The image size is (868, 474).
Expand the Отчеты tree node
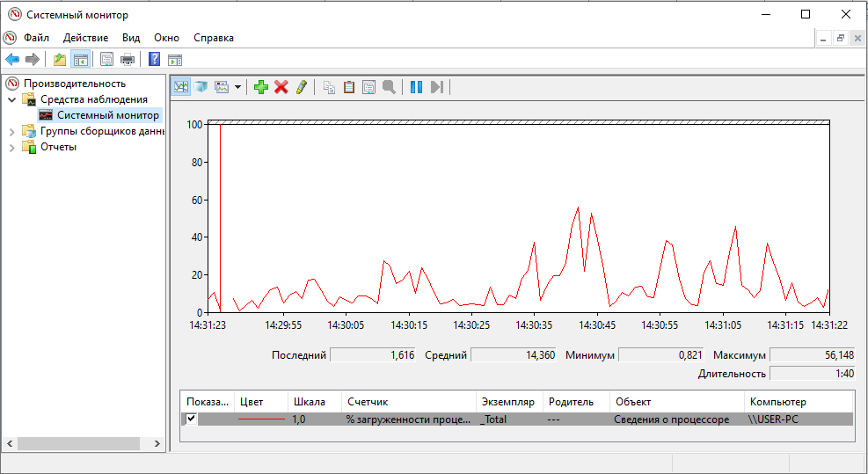[11, 147]
